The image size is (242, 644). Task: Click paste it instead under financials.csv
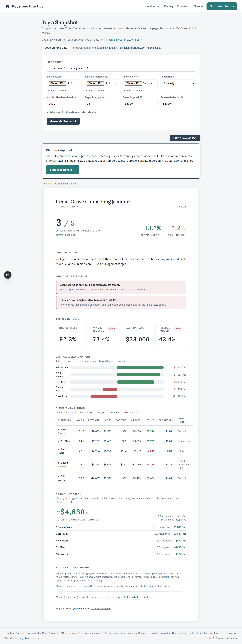tap(133, 90)
